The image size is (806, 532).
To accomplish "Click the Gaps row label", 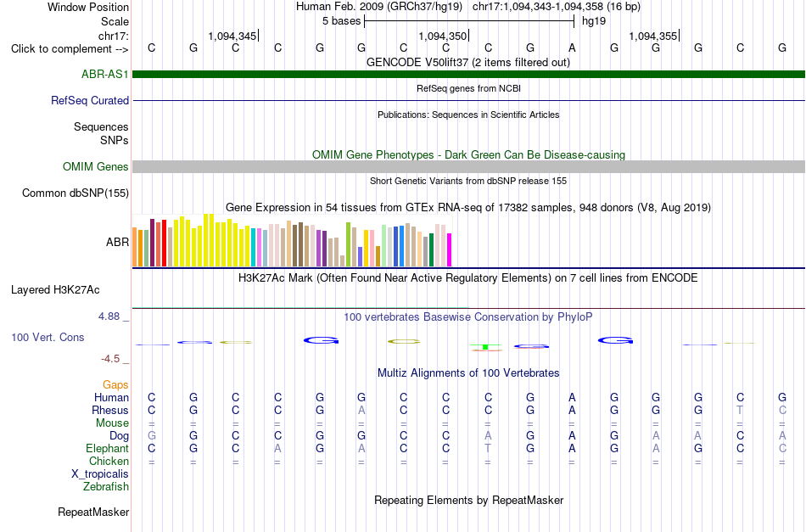I will tap(115, 384).
